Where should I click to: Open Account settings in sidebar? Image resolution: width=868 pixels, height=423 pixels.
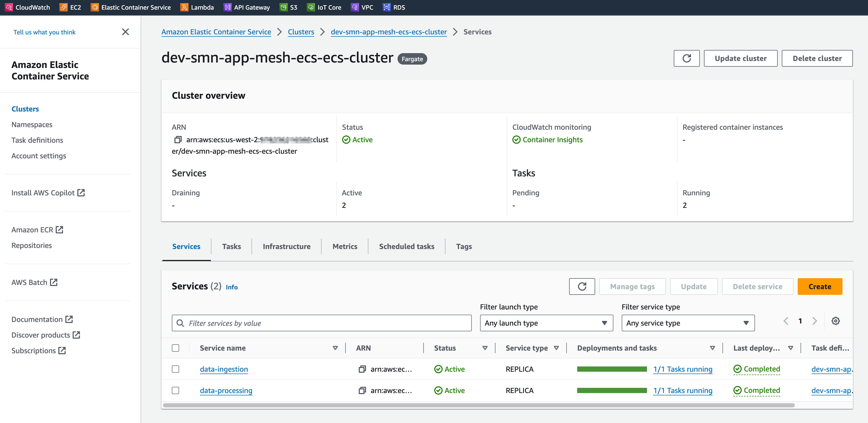[39, 156]
